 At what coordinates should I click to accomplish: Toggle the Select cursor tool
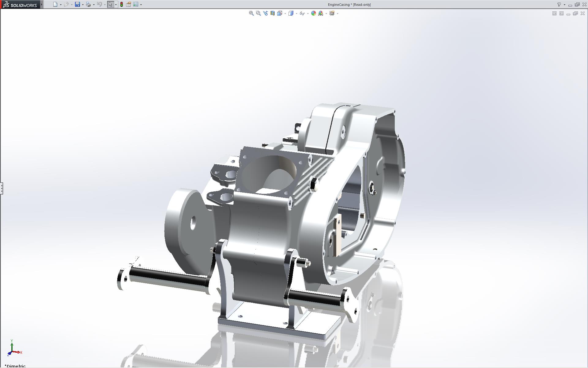[110, 4]
